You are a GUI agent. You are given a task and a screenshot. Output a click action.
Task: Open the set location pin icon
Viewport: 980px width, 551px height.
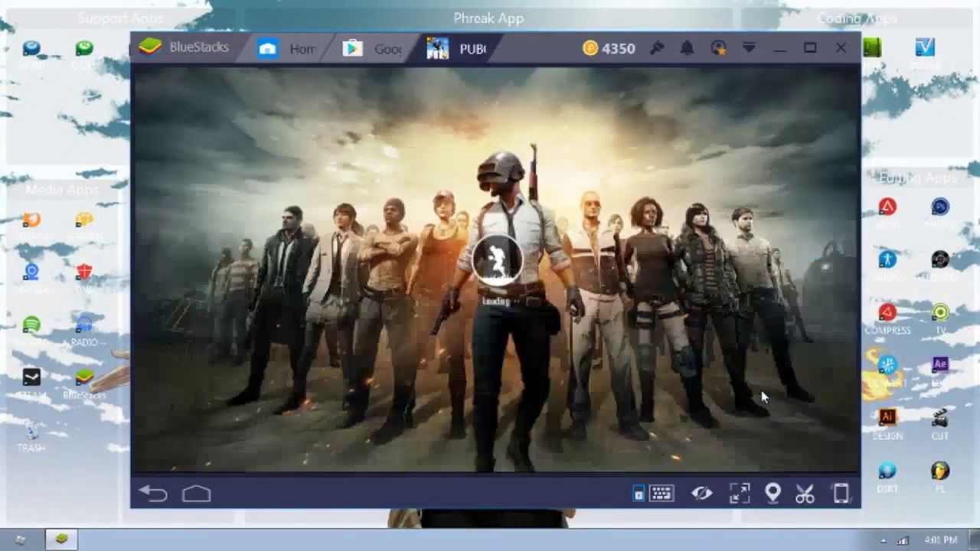[x=773, y=494]
